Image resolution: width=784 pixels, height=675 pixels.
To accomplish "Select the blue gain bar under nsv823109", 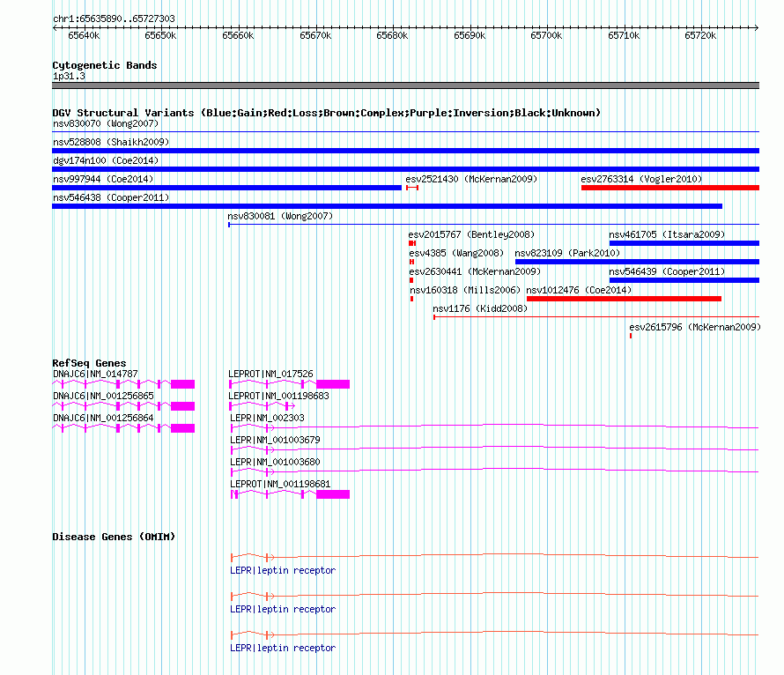I will 637,262.
